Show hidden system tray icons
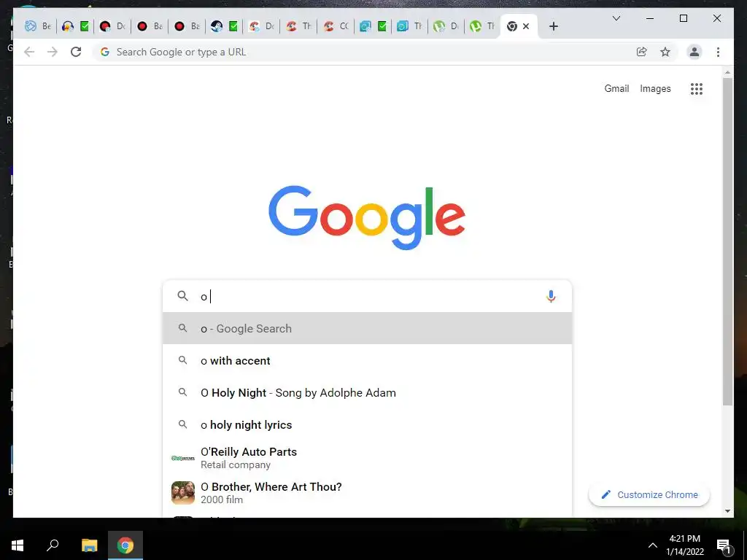 (x=653, y=545)
